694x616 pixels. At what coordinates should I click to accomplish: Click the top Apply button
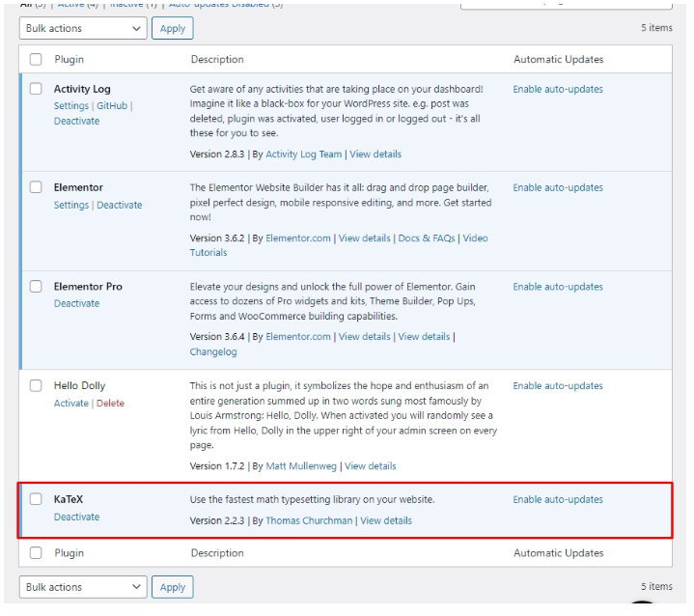173,28
